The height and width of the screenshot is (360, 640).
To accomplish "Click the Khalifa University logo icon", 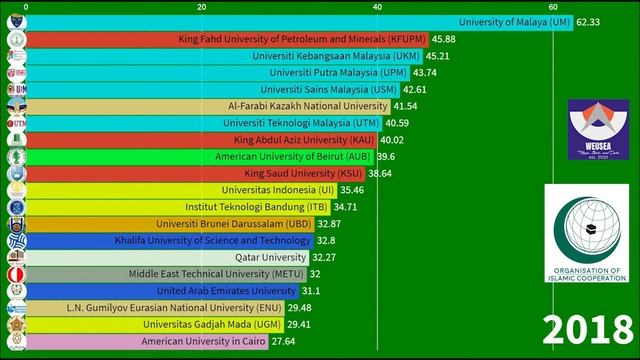I will (17, 241).
